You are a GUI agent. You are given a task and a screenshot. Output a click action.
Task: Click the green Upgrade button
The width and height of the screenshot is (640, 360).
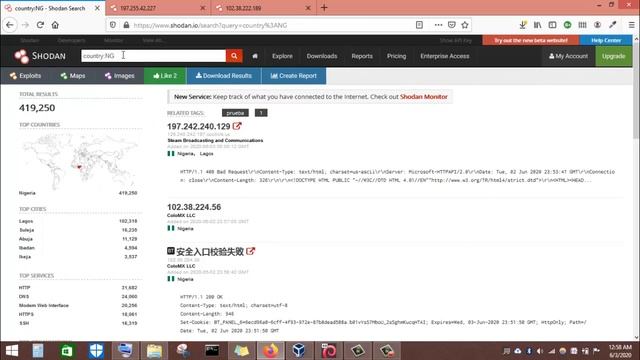[613, 56]
